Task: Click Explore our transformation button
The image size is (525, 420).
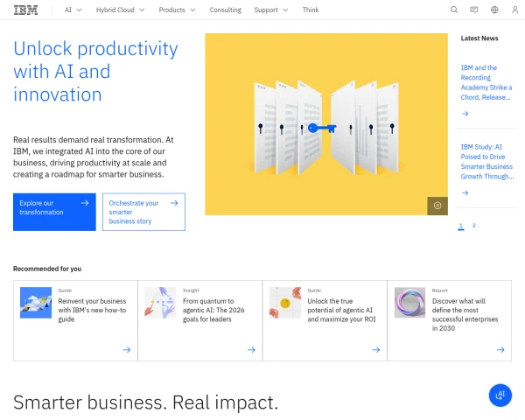Action: (54, 212)
